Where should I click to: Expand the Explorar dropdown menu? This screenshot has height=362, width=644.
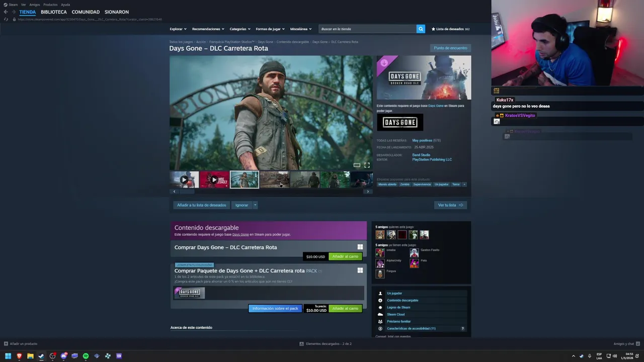[178, 29]
